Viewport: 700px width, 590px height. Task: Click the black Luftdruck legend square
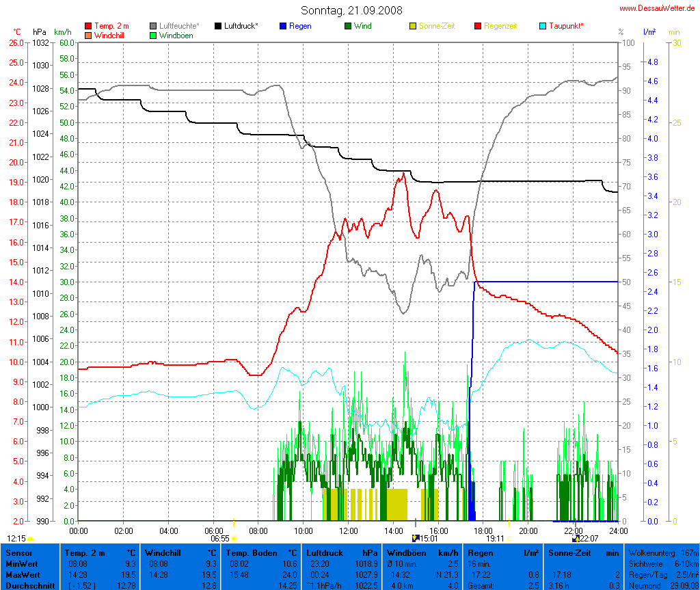[x=218, y=26]
